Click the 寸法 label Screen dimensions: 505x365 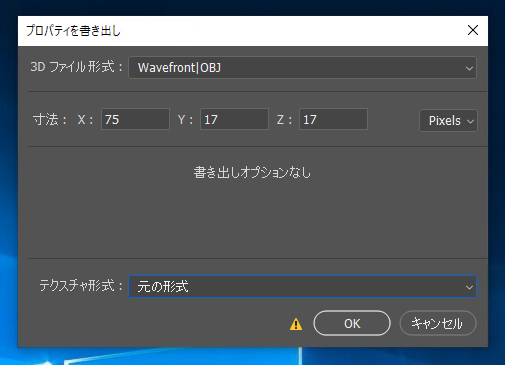(49, 119)
